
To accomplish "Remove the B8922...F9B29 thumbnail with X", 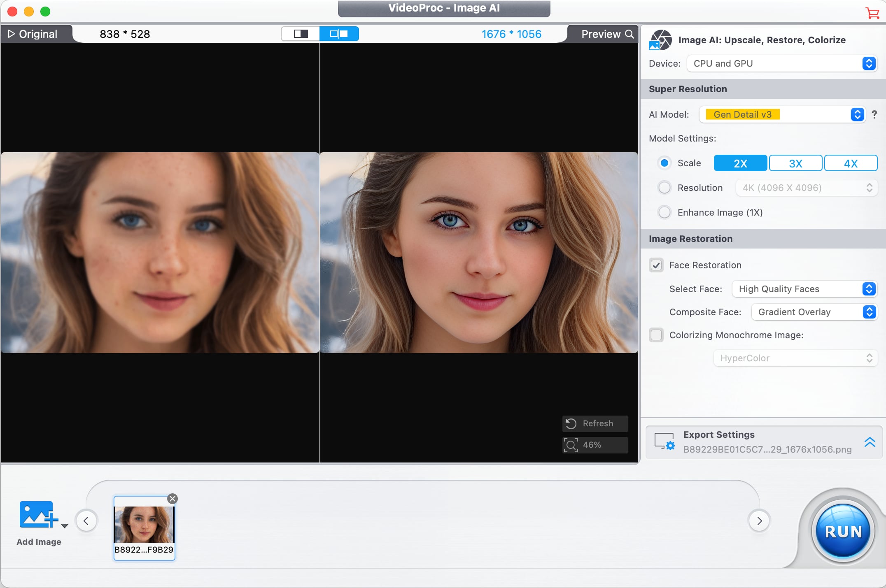I will click(x=173, y=499).
